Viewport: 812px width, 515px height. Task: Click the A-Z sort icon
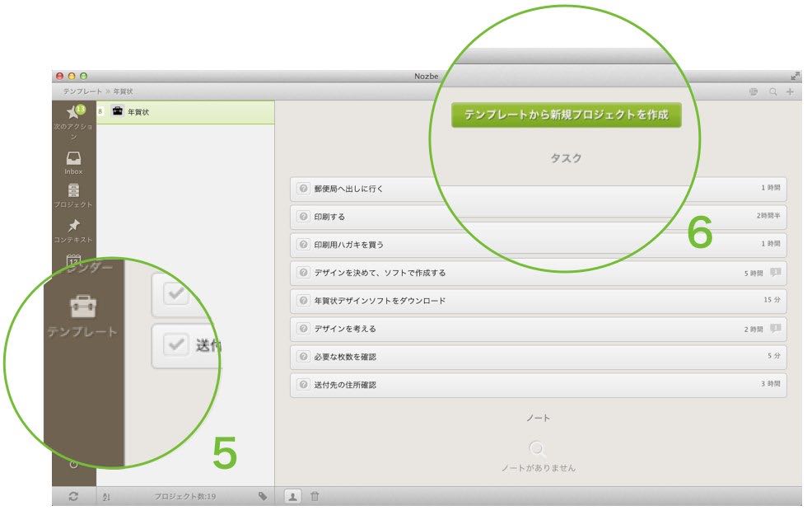(x=106, y=496)
